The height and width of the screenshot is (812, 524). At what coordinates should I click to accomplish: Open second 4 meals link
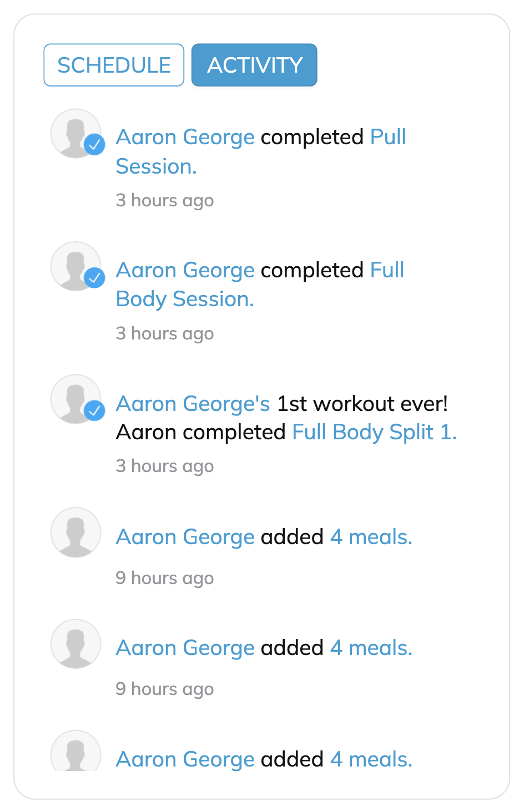pyautogui.click(x=371, y=648)
